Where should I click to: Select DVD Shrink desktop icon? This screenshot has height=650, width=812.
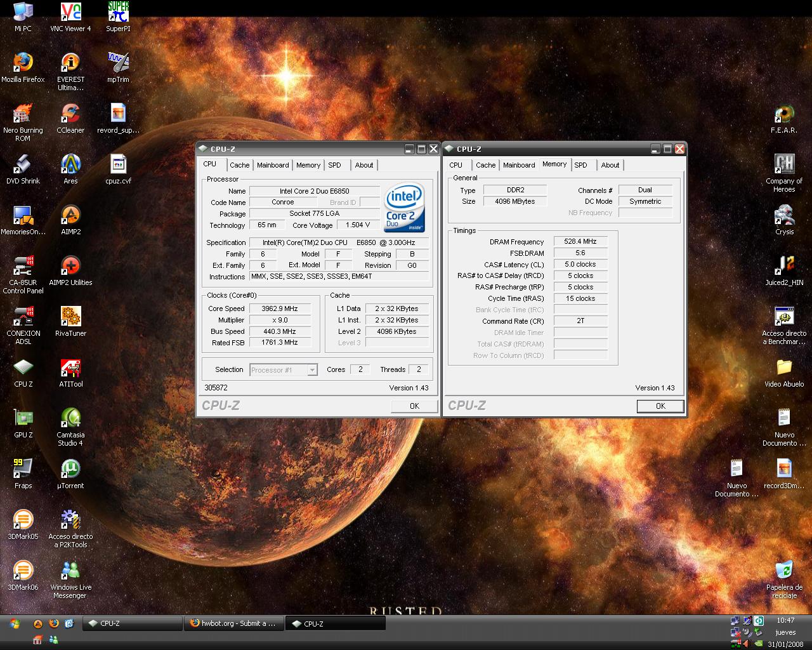pyautogui.click(x=23, y=169)
